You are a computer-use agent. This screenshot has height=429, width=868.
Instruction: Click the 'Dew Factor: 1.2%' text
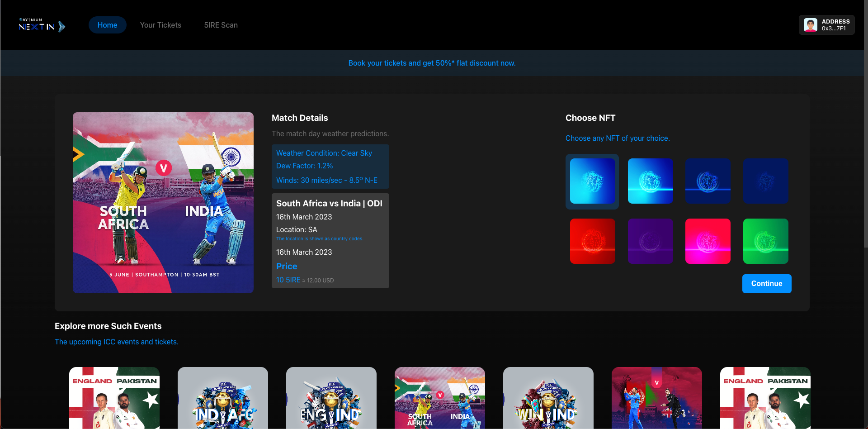[304, 166]
